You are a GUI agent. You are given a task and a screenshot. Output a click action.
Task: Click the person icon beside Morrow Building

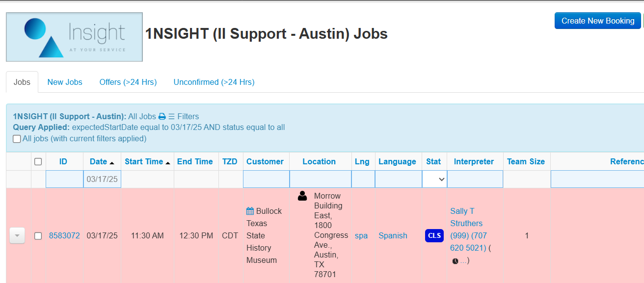click(x=302, y=196)
